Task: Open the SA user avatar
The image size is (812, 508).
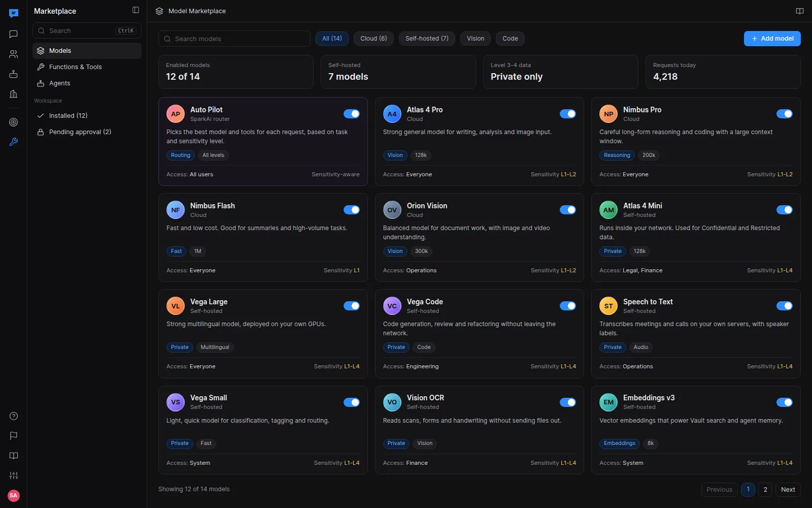Action: click(x=14, y=495)
